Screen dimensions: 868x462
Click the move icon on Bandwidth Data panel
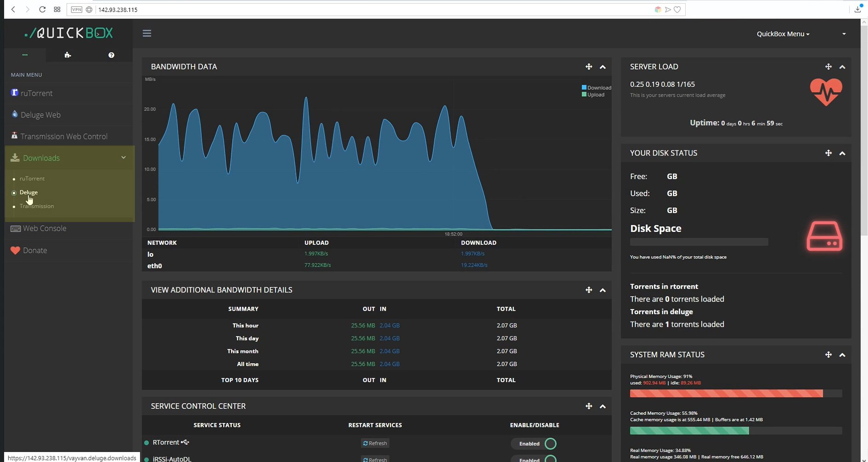click(x=588, y=67)
